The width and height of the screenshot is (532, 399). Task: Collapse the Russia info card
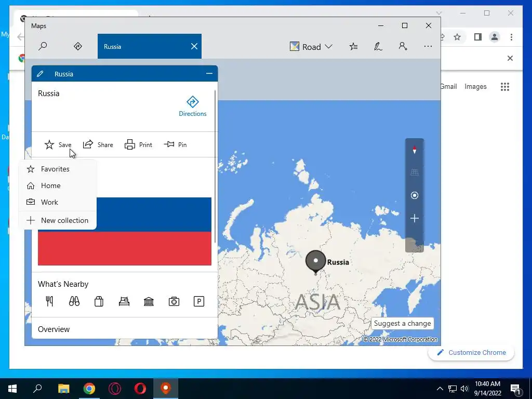pyautogui.click(x=209, y=74)
